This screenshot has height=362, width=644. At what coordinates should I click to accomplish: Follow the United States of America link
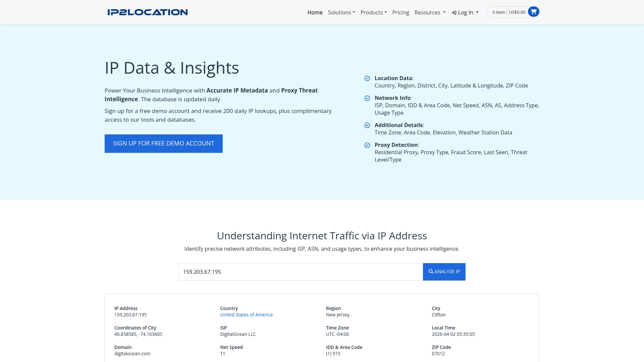click(246, 315)
